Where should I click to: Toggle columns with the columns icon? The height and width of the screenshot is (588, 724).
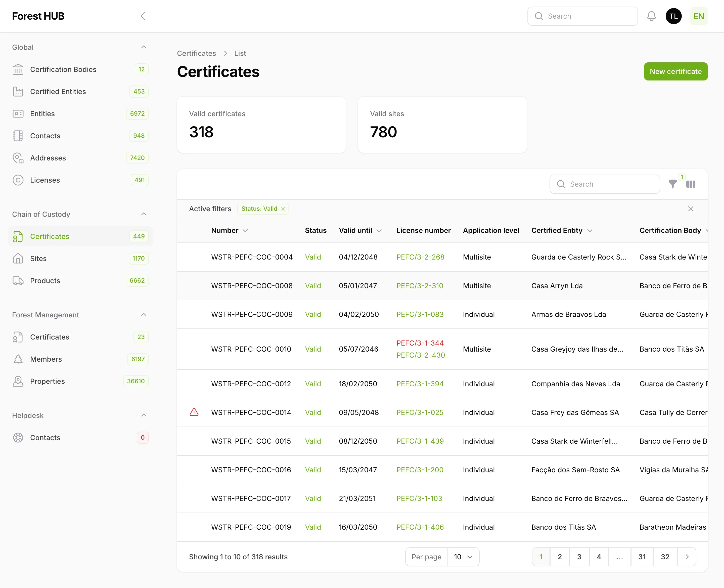tap(691, 184)
